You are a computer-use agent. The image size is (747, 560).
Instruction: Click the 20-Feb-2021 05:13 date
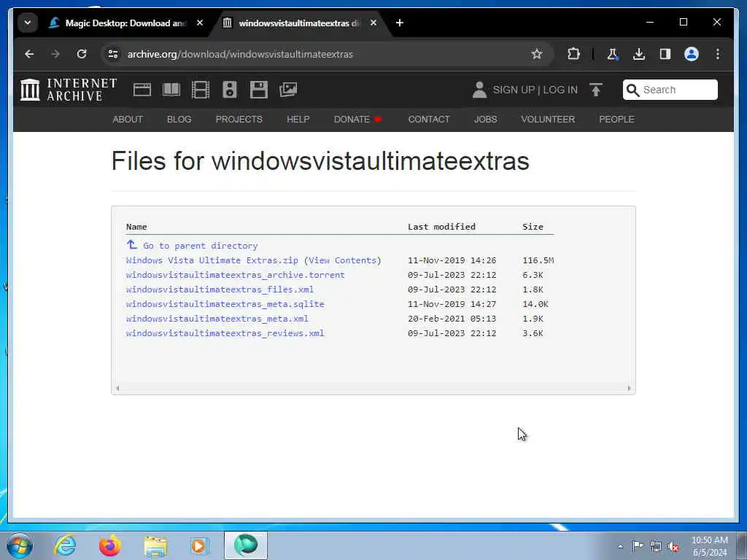452,319
